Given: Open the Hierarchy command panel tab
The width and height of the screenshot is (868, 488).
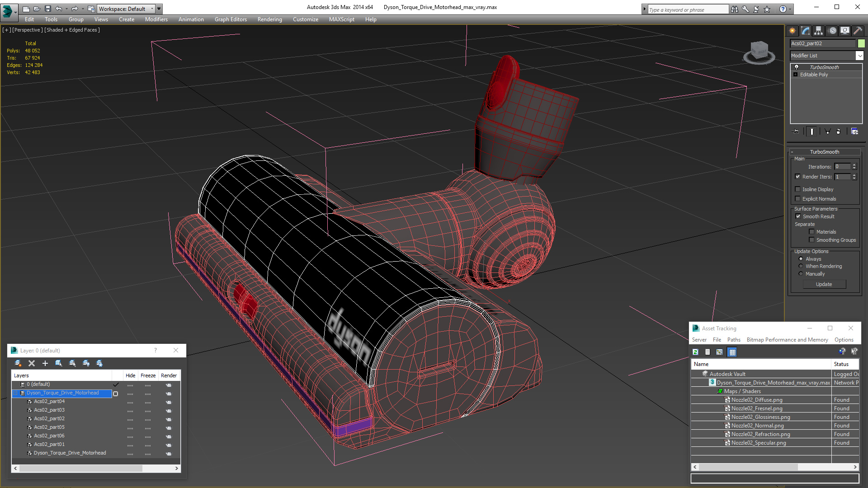Looking at the screenshot, I should (x=819, y=31).
